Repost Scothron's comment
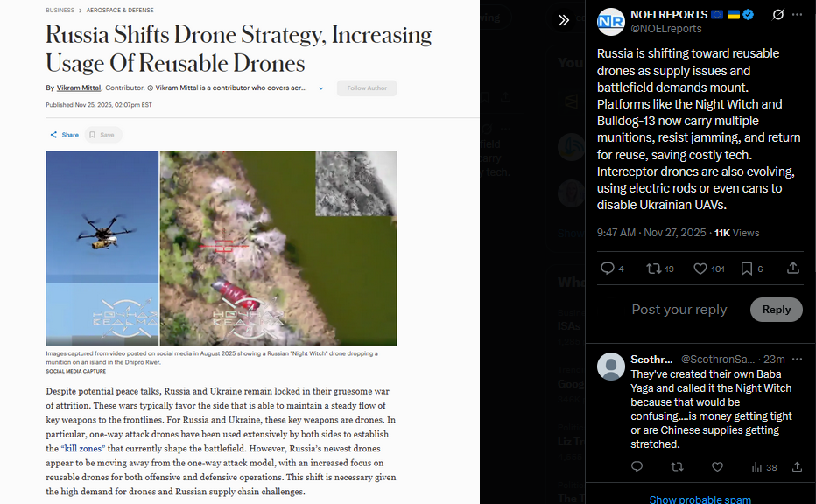Screen dimensions: 816x504 pos(677,466)
